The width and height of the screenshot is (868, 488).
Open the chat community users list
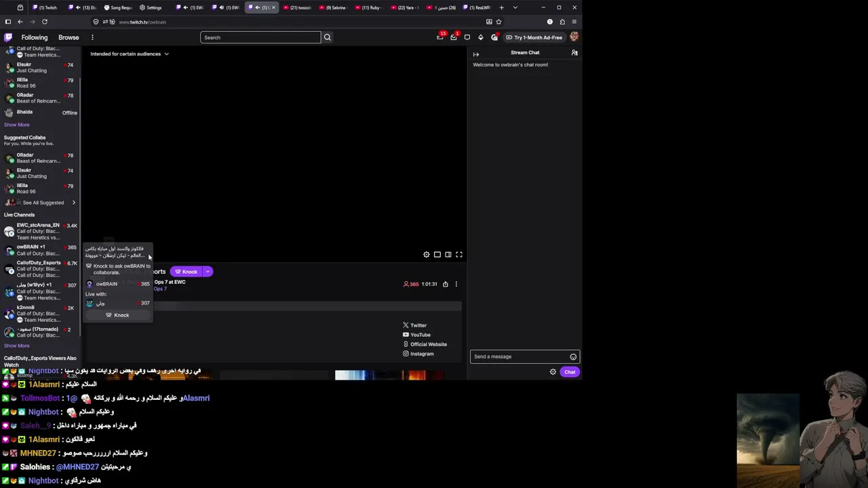(x=574, y=52)
